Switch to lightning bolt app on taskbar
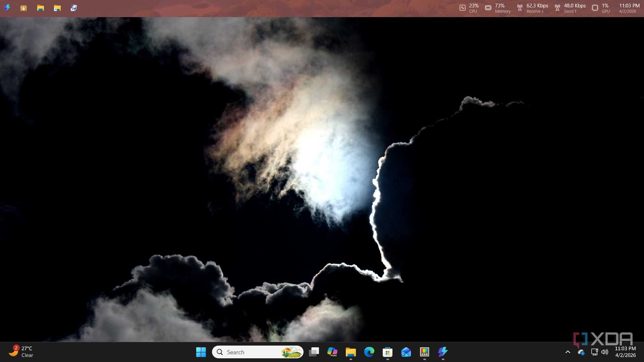 [x=443, y=352]
